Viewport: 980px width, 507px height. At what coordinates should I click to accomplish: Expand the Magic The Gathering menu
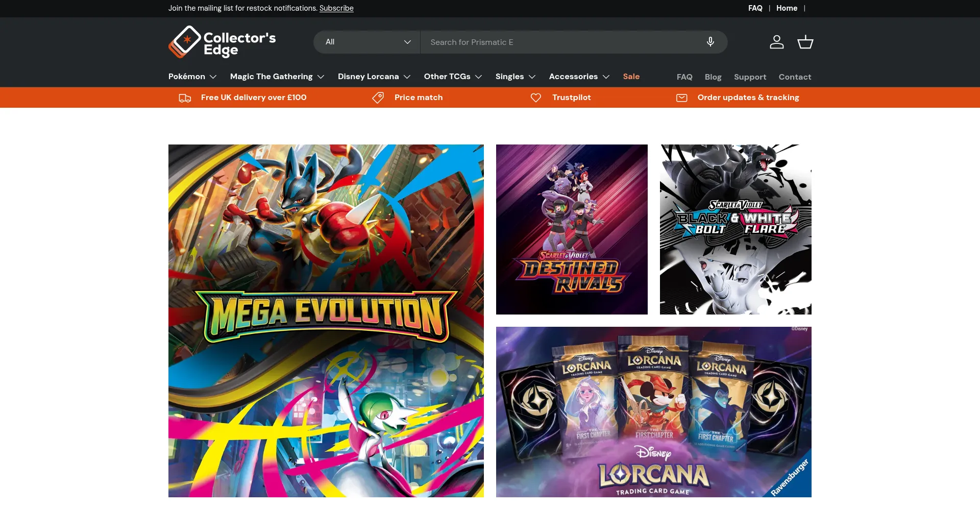click(277, 77)
